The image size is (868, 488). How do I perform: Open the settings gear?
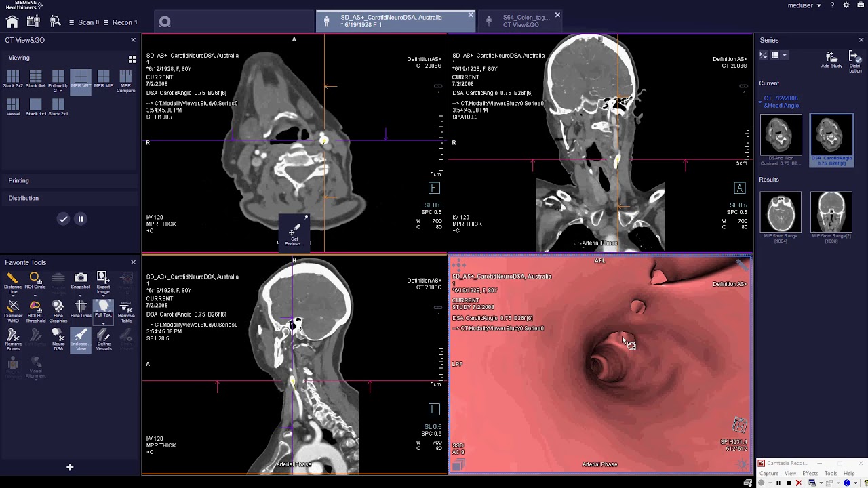[846, 5]
